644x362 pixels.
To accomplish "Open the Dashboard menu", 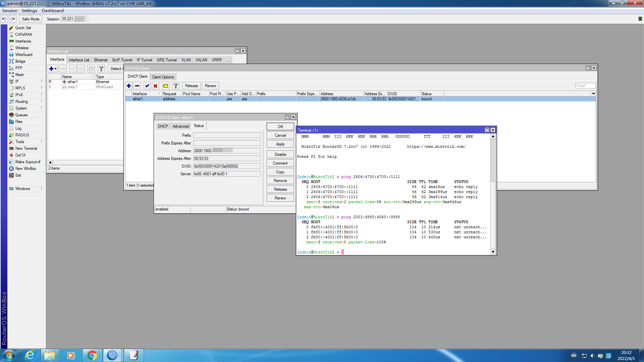I will click(53, 11).
